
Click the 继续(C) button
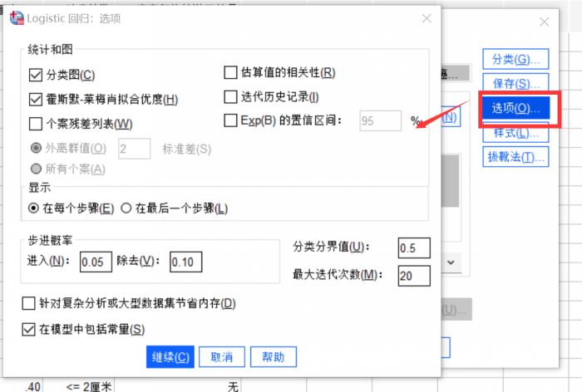coord(170,357)
